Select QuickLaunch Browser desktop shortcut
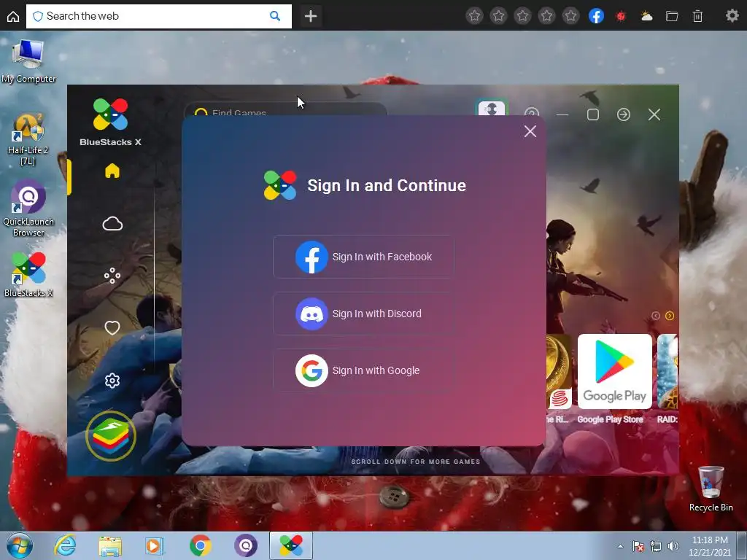Screen dimensions: 747x560 (x=28, y=208)
